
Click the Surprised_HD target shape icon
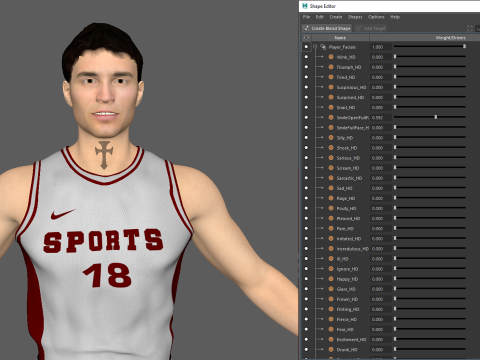coord(331,97)
